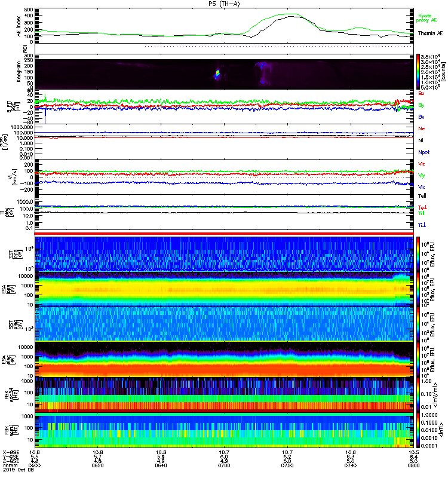Click the SST ion Eflux color bar

(418, 253)
